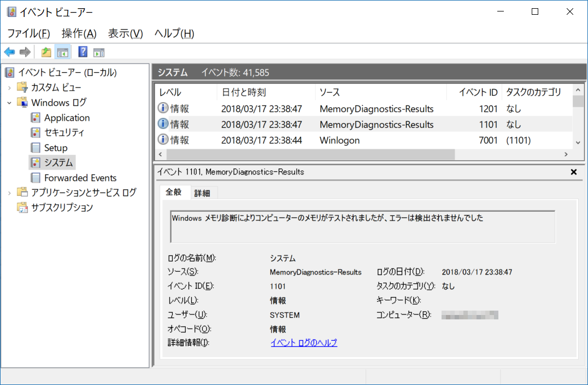Image resolution: width=588 pixels, height=385 pixels.
Task: Select the セキュリティ log entry
Action: pos(64,132)
